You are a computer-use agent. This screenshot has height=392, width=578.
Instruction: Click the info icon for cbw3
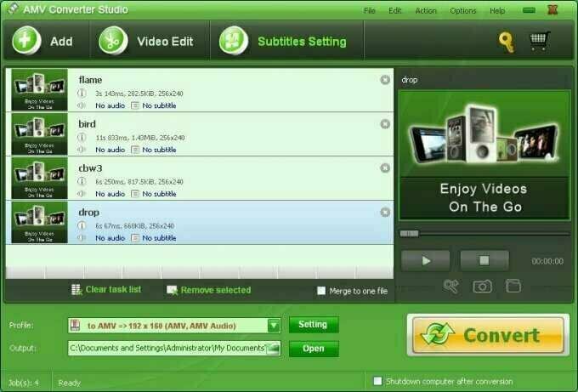pos(82,181)
